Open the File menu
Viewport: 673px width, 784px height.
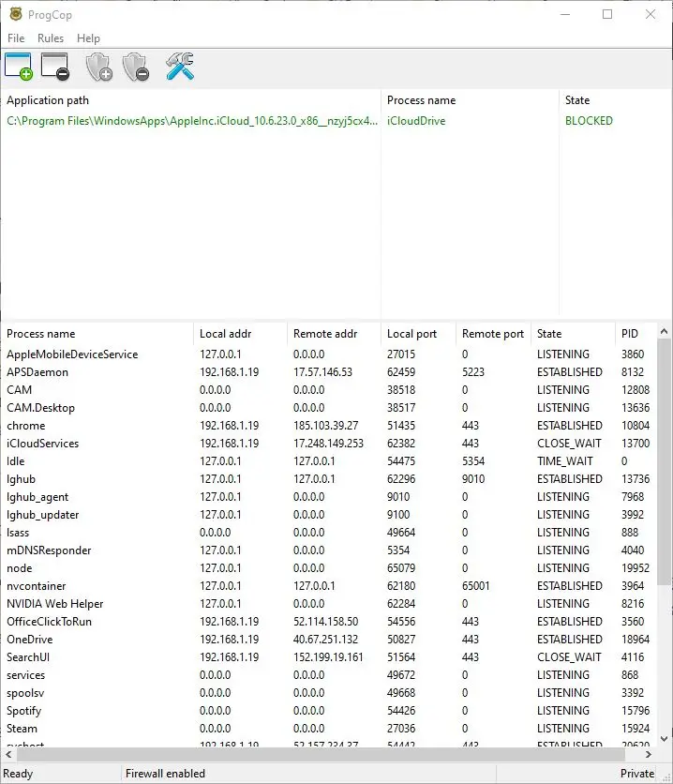pyautogui.click(x=16, y=38)
